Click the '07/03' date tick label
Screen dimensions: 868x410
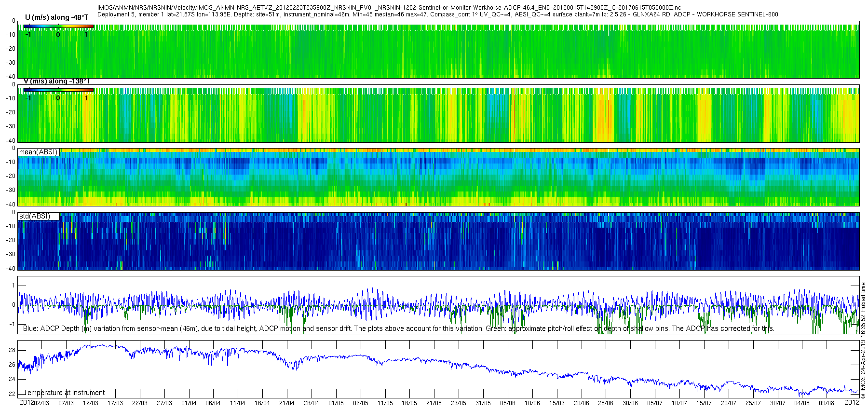(66, 403)
